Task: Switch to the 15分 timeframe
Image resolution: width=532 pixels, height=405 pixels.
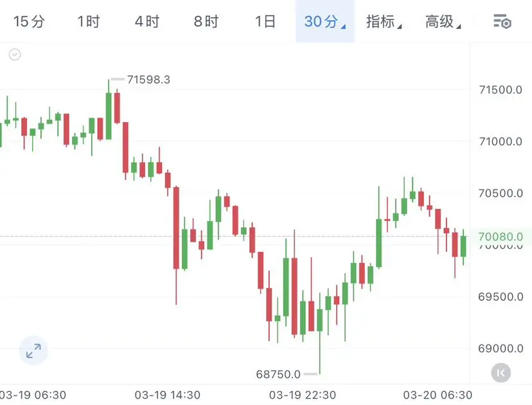Action: 29,22
